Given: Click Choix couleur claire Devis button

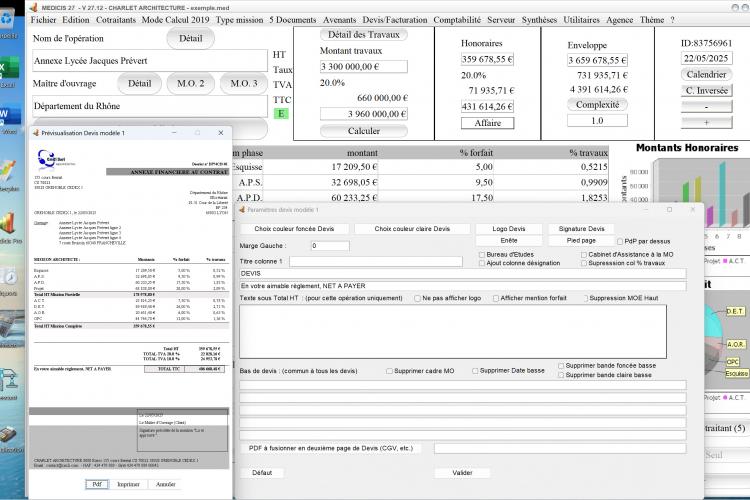Looking at the screenshot, I should point(412,229).
